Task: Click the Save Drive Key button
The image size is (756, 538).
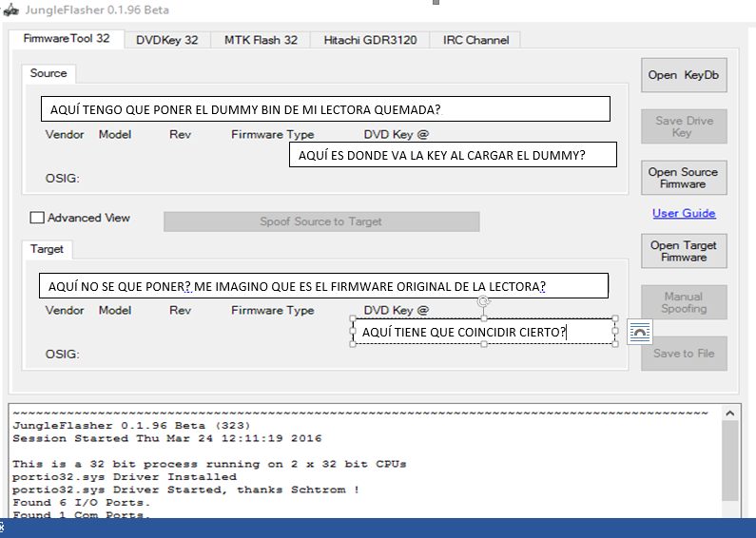Action: coord(684,126)
